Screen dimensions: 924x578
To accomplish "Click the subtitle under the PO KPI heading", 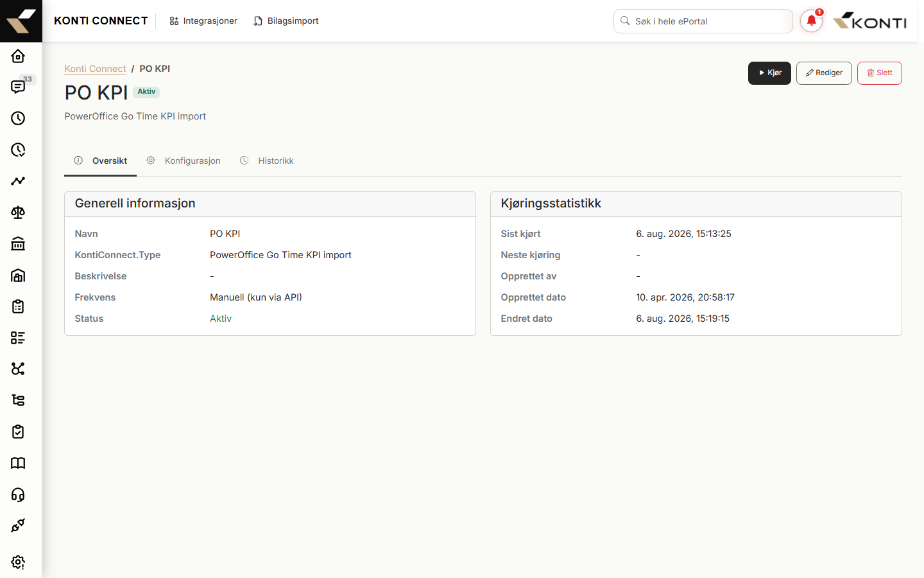I will tap(135, 116).
